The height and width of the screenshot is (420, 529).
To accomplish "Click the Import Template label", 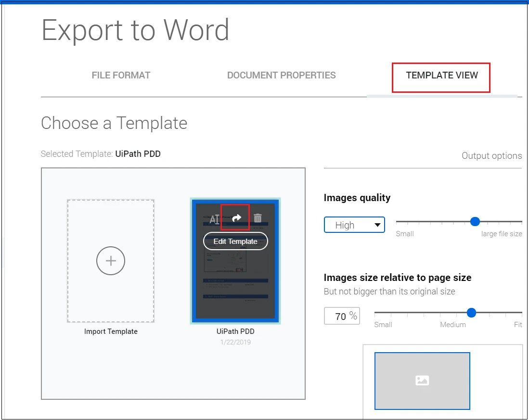I will pos(111,331).
